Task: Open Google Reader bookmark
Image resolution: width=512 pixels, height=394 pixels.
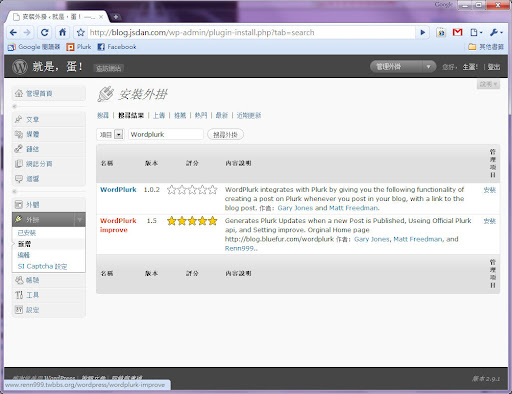Action: point(34,47)
